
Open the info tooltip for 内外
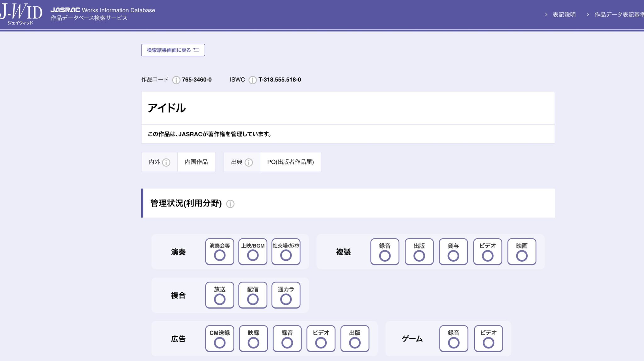tap(166, 162)
